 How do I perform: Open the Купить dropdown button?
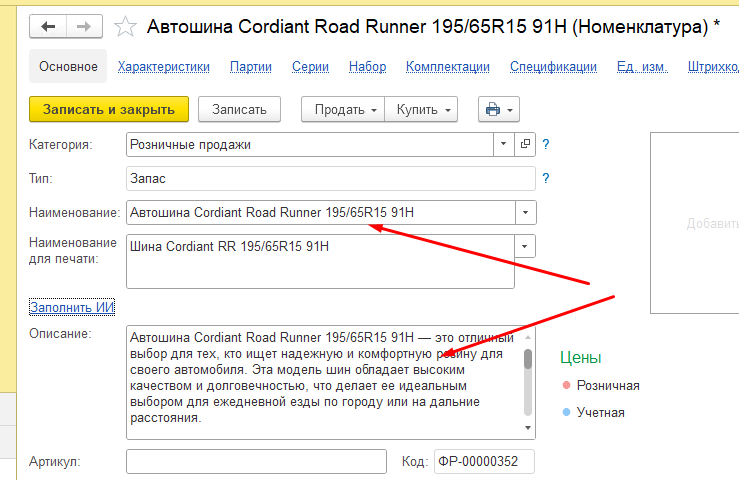point(423,109)
